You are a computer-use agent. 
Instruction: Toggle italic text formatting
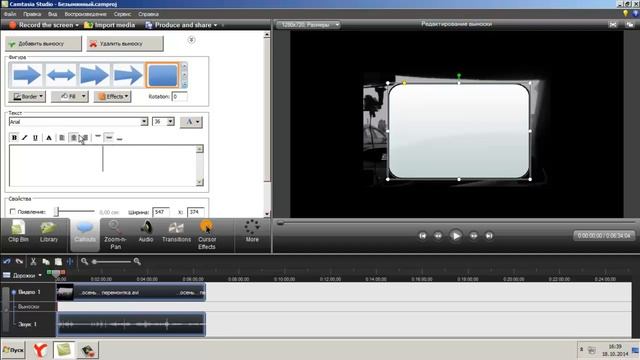[25, 138]
